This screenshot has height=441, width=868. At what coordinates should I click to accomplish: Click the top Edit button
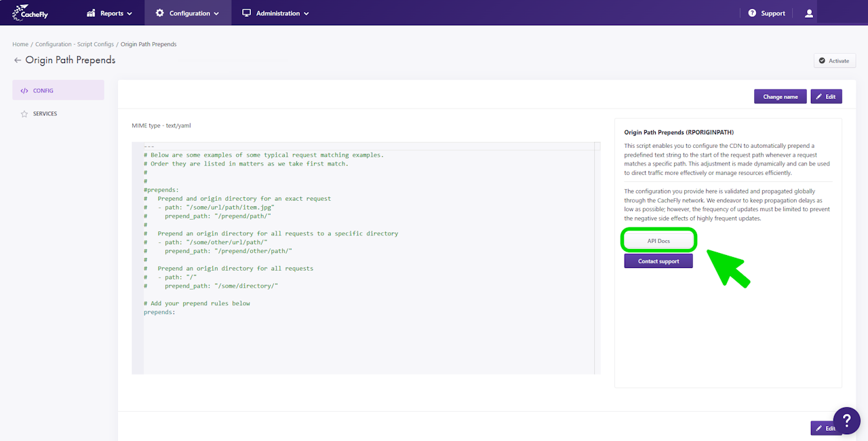[826, 96]
